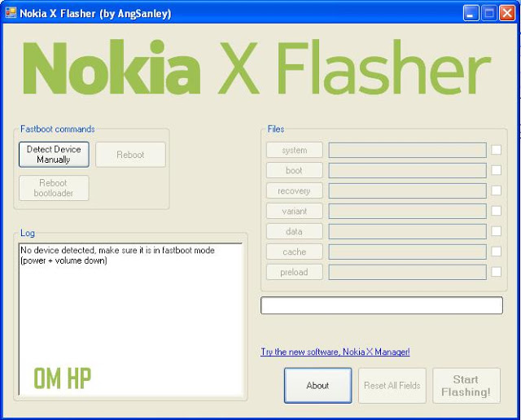Toggle the data row checkbox
The height and width of the screenshot is (420, 521).
click(496, 231)
